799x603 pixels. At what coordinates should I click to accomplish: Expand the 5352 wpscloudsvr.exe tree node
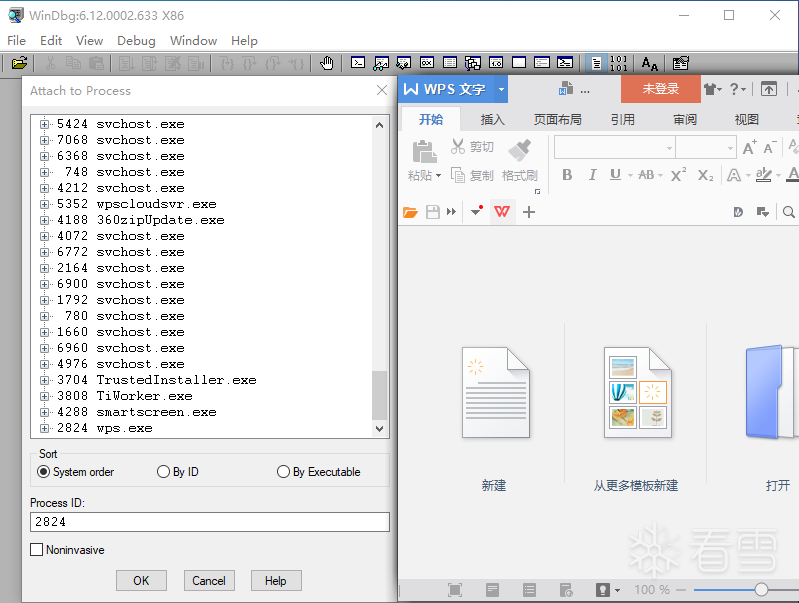pos(45,204)
